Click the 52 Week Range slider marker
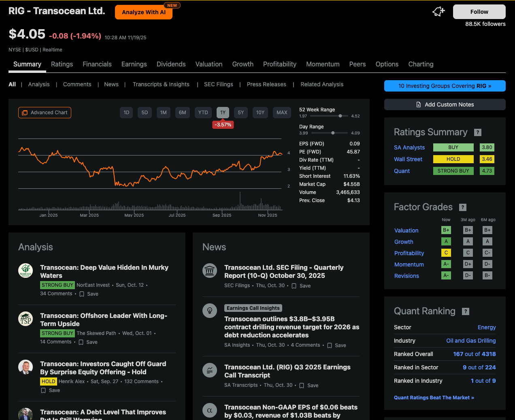 tap(340, 116)
